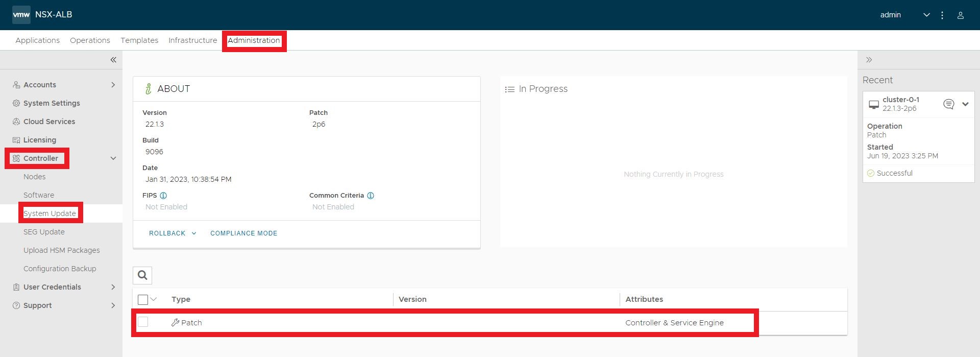This screenshot has width=980, height=357.
Task: Open Upload HSM Packages
Action: pyautogui.click(x=61, y=250)
